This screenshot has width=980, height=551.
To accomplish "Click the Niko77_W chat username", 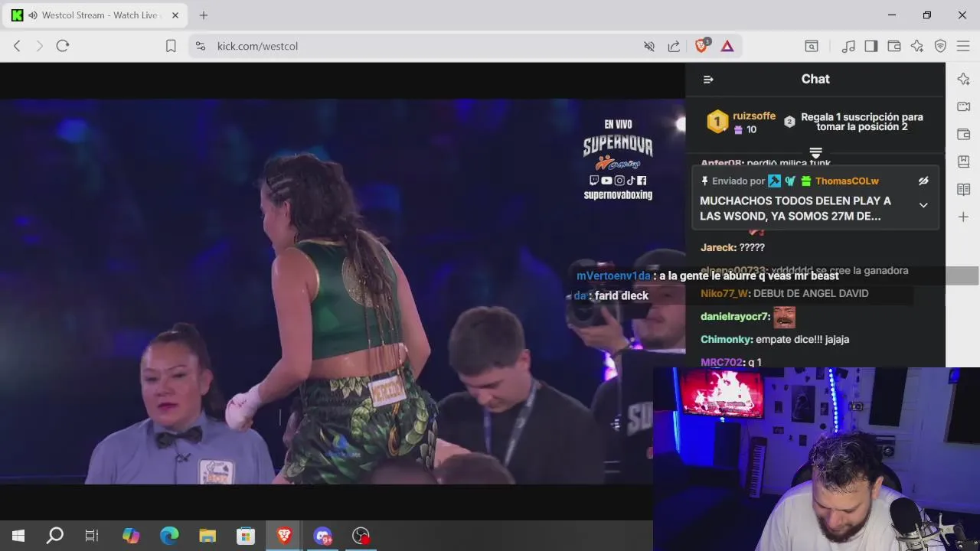I will pos(725,293).
